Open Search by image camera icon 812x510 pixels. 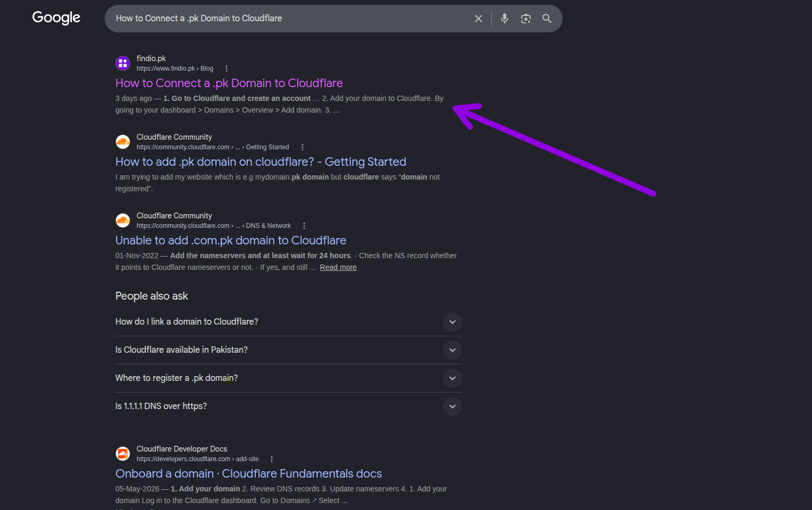click(526, 19)
